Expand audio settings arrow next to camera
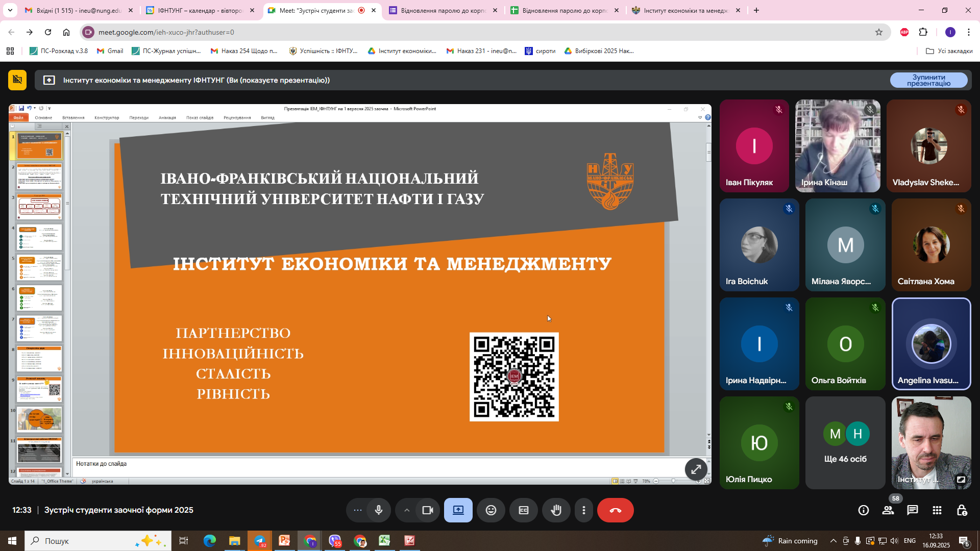Image resolution: width=980 pixels, height=551 pixels. tap(407, 510)
